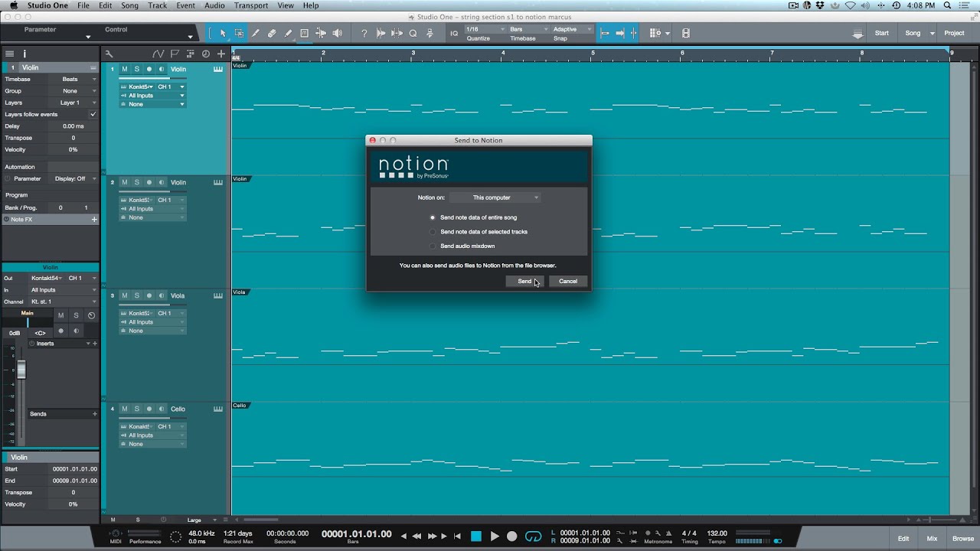The height and width of the screenshot is (551, 980).
Task: Click Send button in Notion dialog
Action: (x=524, y=281)
